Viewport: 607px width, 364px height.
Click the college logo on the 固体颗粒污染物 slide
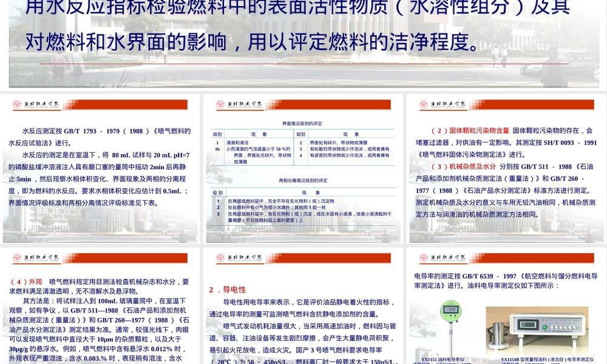click(x=443, y=104)
